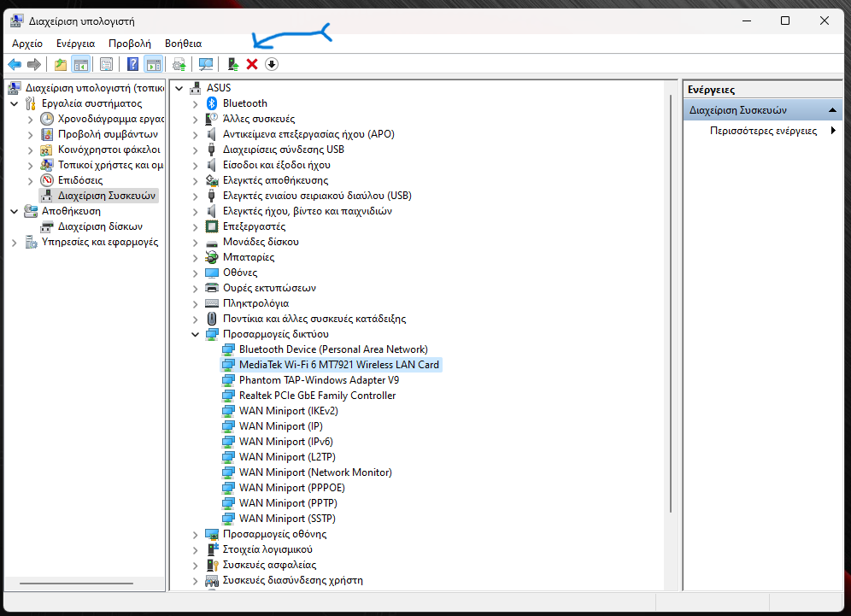Toggle the Show/Hide Action Pane toolbar icon
Screen dimensions: 851x616
coord(154,65)
